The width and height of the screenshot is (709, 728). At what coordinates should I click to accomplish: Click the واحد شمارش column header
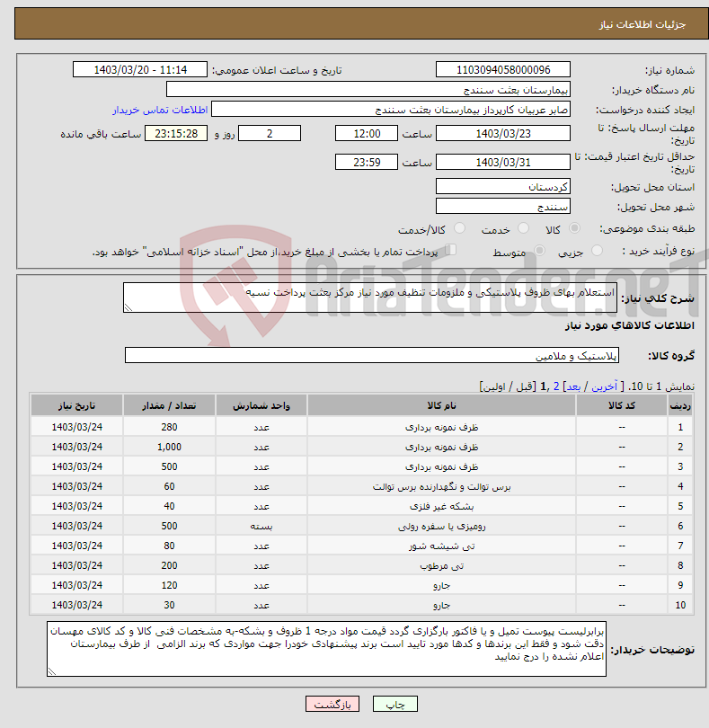tap(261, 405)
